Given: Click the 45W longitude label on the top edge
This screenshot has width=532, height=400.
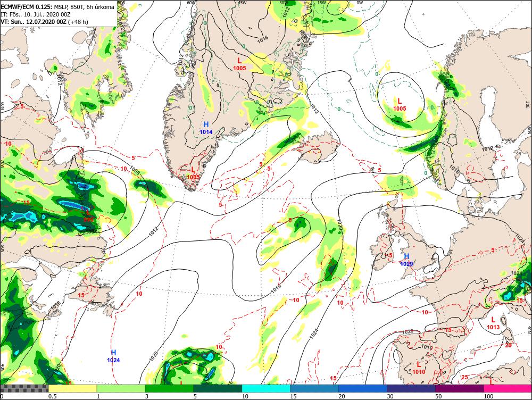Looking at the screenshot, I should coord(242,3).
